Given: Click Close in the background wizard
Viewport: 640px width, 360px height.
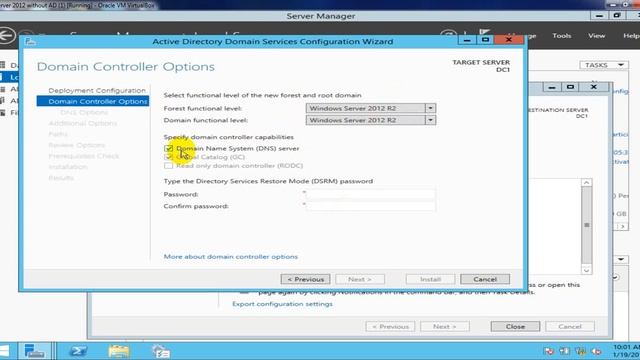Looking at the screenshot, I should (515, 327).
